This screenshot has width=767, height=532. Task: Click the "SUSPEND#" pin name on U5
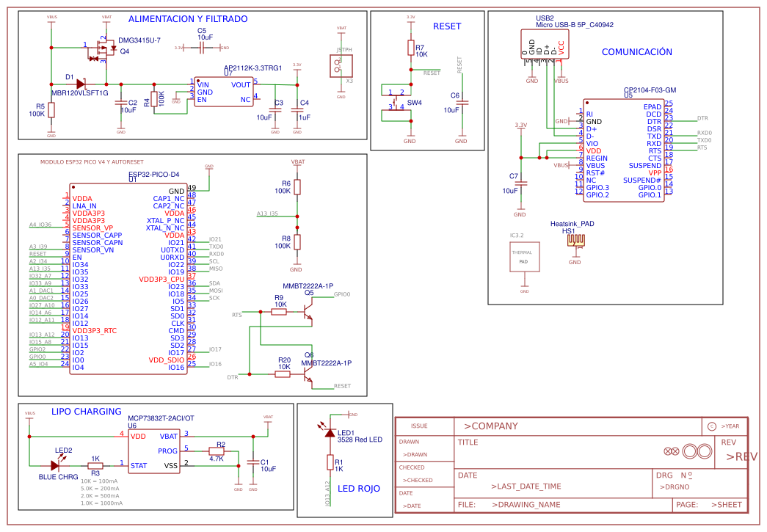pyautogui.click(x=641, y=180)
